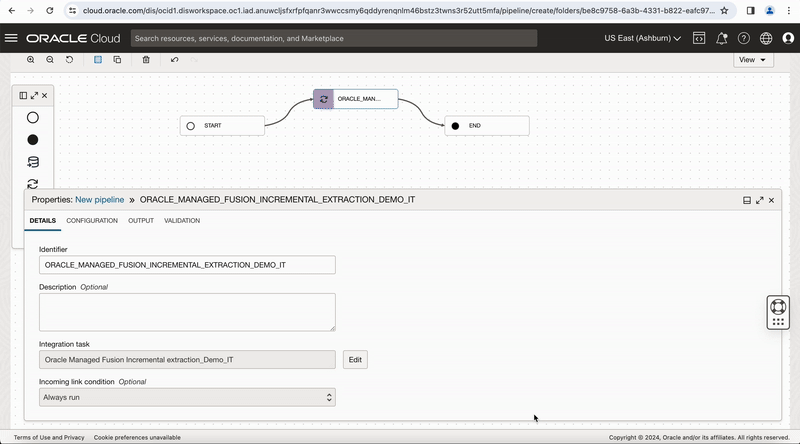Image resolution: width=800 pixels, height=444 pixels.
Task: Select the Integration task operator icon in palette
Action: point(33,183)
